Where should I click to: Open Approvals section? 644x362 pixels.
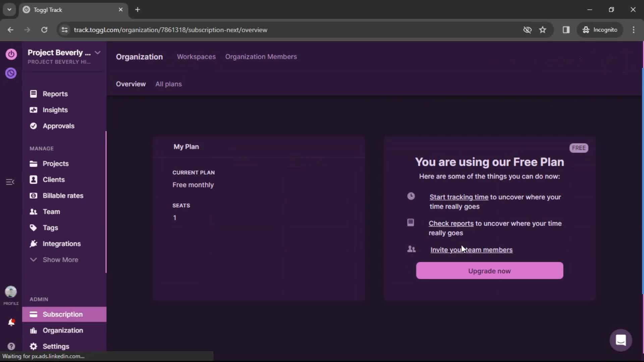(x=58, y=126)
